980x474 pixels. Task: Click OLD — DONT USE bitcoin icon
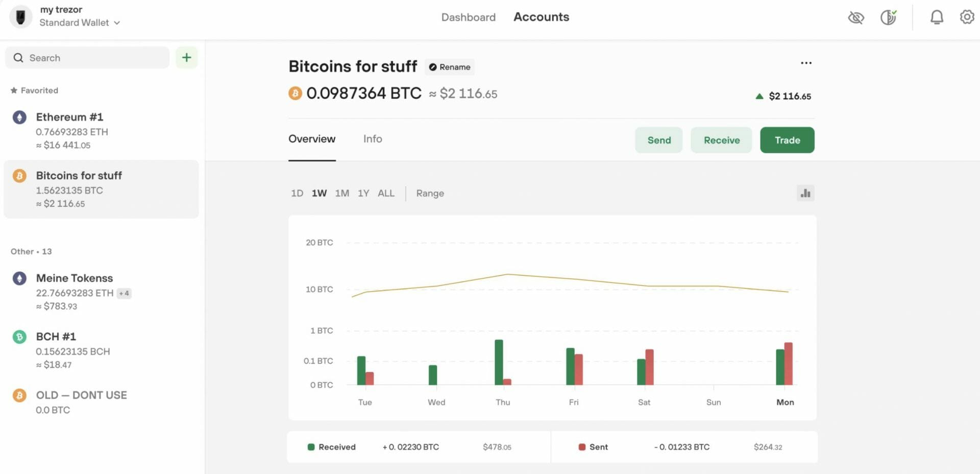point(19,395)
